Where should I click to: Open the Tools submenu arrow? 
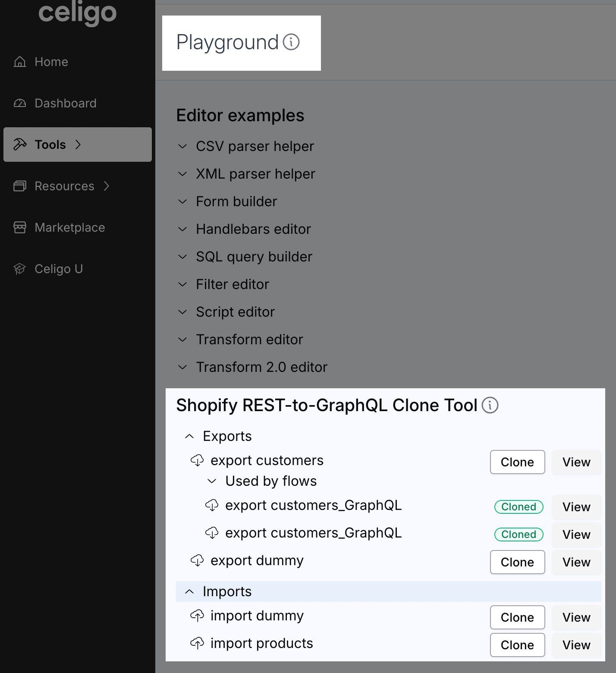point(78,145)
